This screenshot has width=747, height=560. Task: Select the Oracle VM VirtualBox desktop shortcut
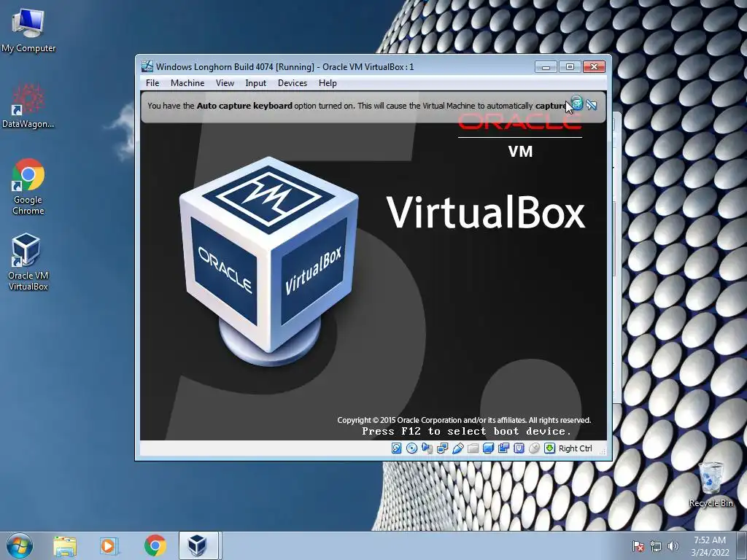point(28,262)
